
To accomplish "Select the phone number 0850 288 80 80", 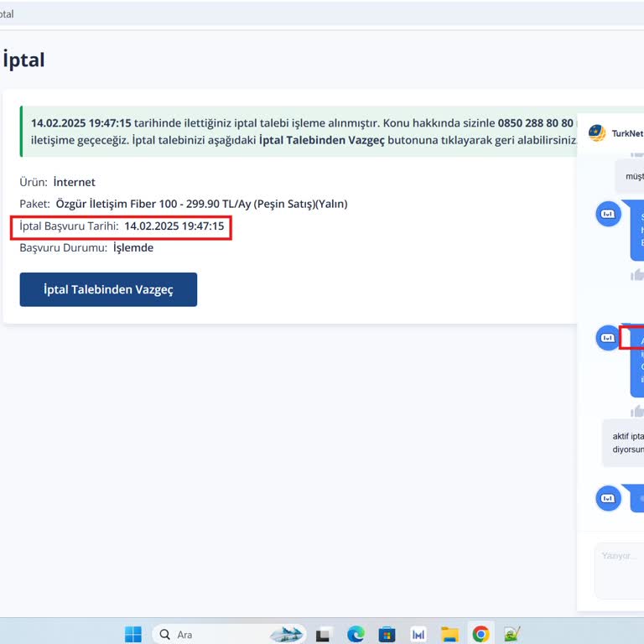I will (x=535, y=122).
